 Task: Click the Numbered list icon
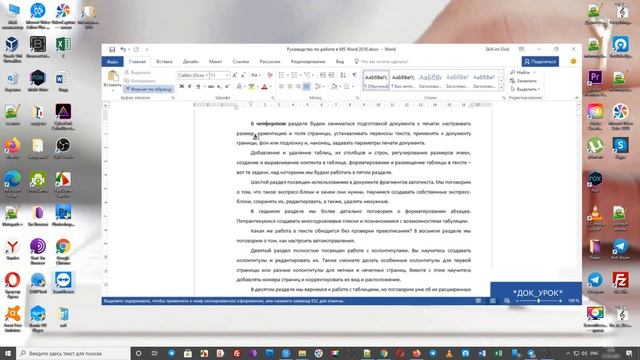click(294, 75)
